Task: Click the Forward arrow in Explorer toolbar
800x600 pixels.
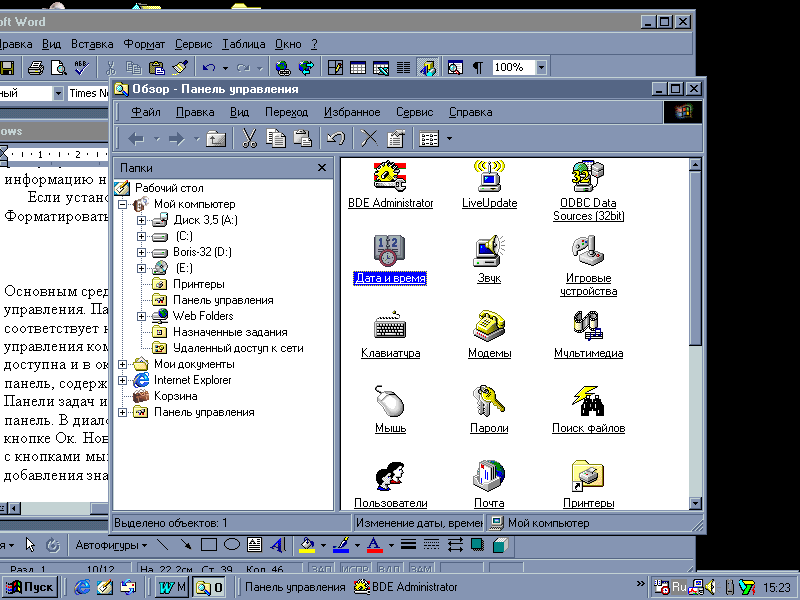Action: [x=177, y=138]
